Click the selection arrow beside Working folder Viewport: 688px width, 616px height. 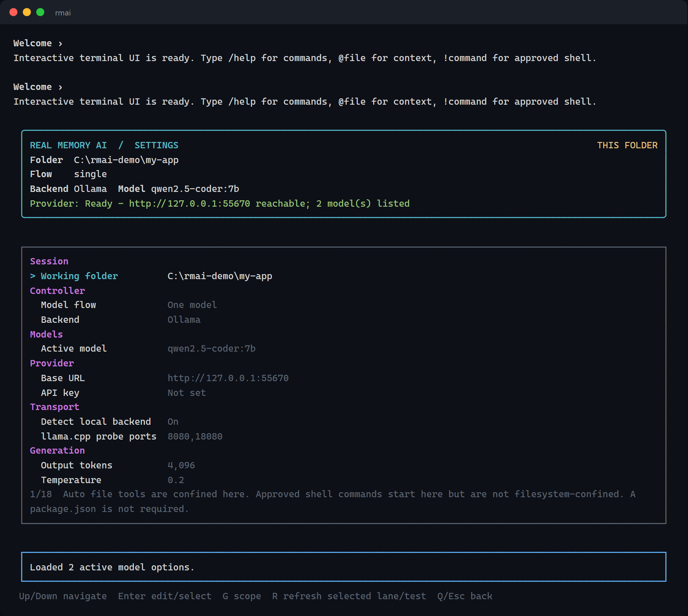[x=33, y=276]
